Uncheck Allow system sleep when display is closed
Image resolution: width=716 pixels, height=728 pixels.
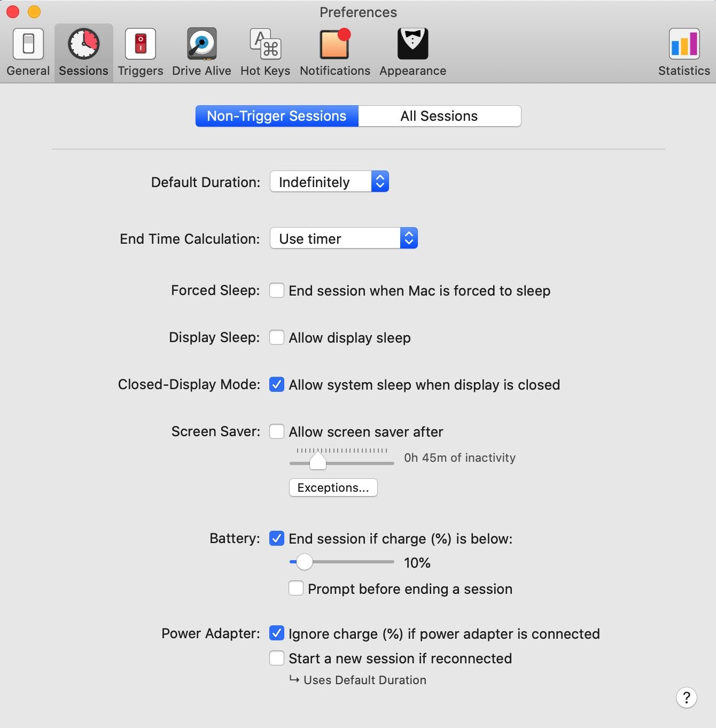pos(277,384)
